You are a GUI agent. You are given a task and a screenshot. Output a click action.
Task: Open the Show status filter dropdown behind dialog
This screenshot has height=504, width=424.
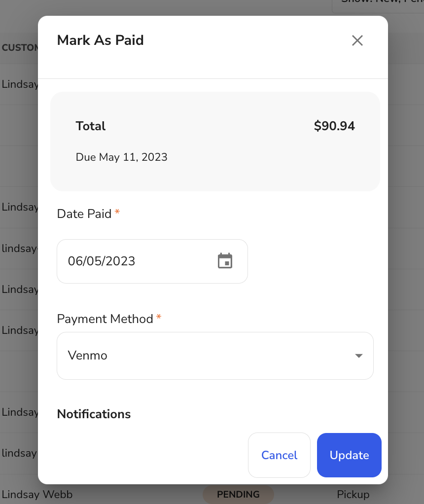pos(378,5)
